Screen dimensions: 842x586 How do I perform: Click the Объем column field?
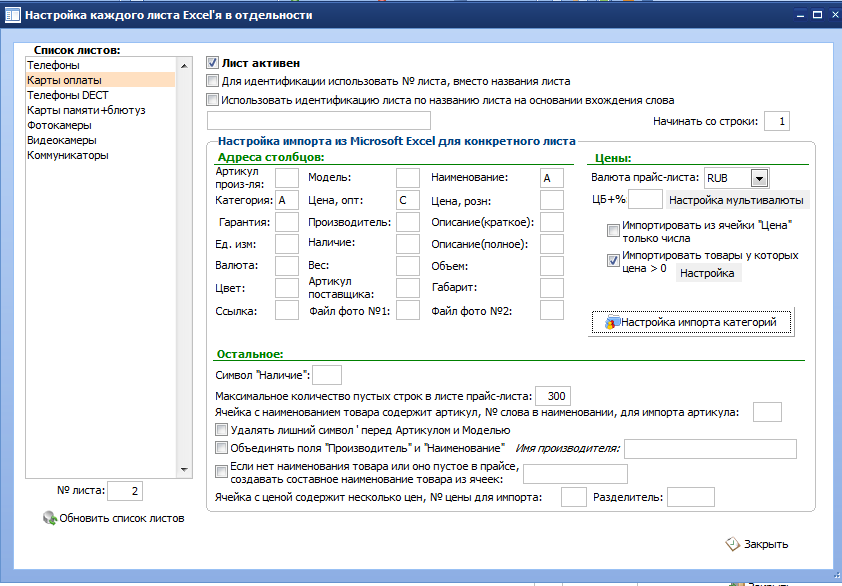(551, 266)
